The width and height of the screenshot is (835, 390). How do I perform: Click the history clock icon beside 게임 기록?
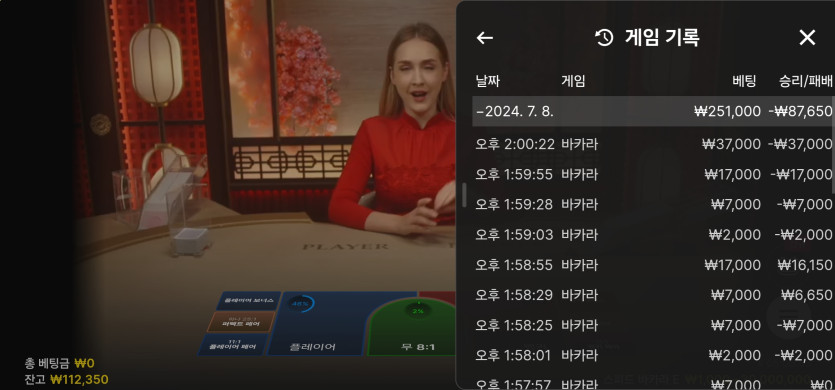[604, 38]
